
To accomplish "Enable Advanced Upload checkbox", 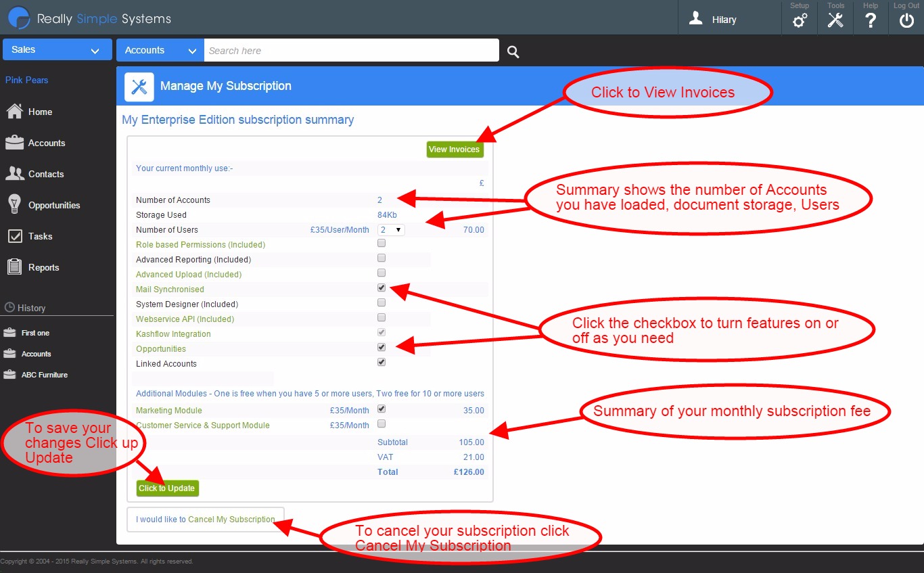I will (x=382, y=273).
